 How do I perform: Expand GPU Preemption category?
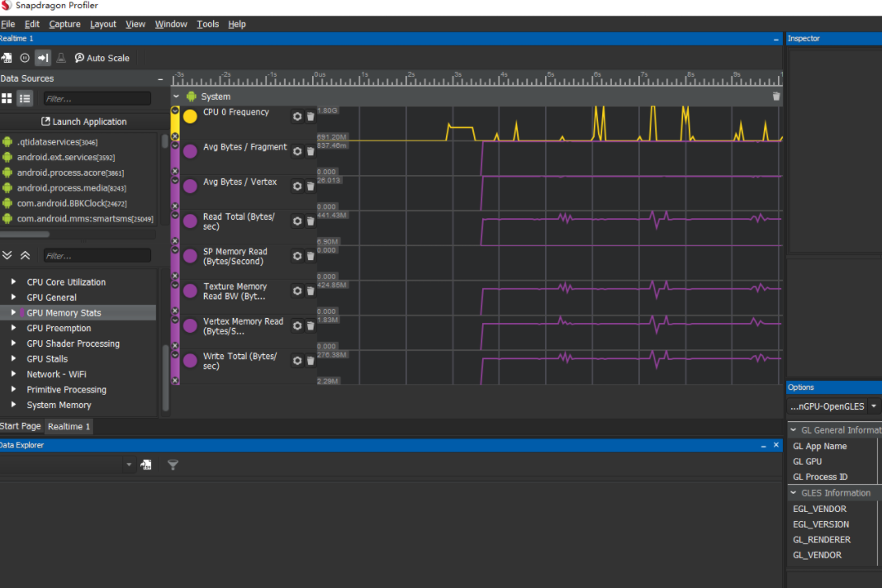pos(13,328)
